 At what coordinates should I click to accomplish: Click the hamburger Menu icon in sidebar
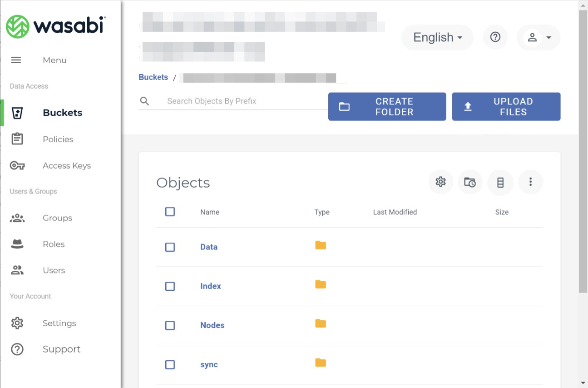(x=16, y=60)
